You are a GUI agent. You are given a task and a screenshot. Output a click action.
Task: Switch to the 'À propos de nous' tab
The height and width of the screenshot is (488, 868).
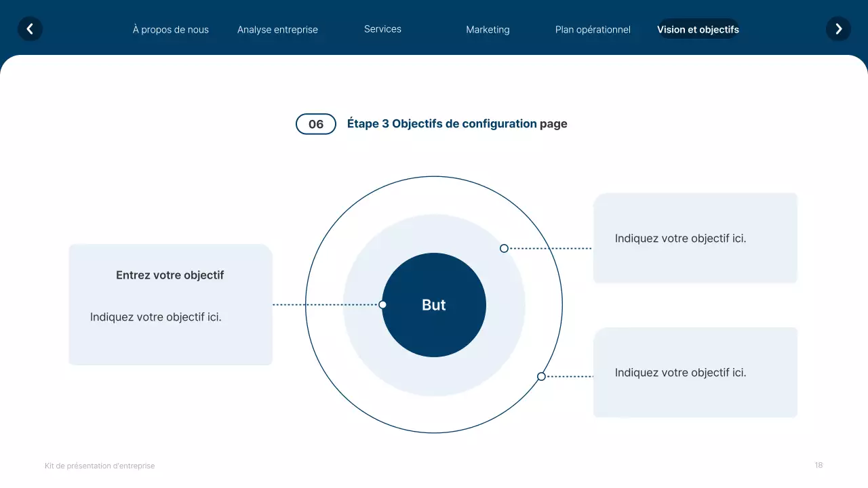click(x=171, y=29)
